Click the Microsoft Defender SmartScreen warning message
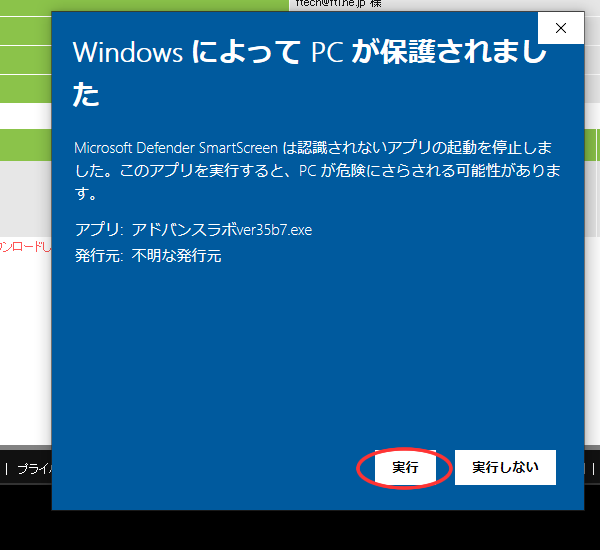Viewport: 600px width, 550px height. [x=317, y=171]
